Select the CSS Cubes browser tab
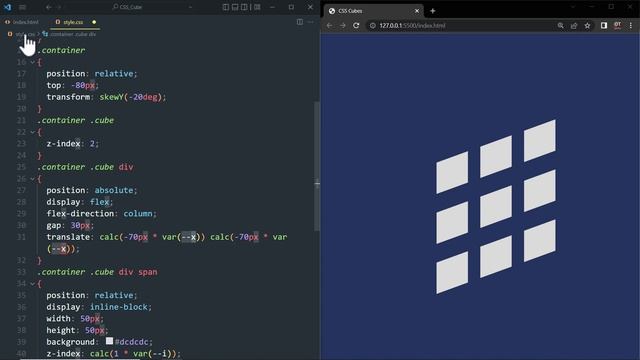Image resolution: width=640 pixels, height=360 pixels. (x=373, y=11)
